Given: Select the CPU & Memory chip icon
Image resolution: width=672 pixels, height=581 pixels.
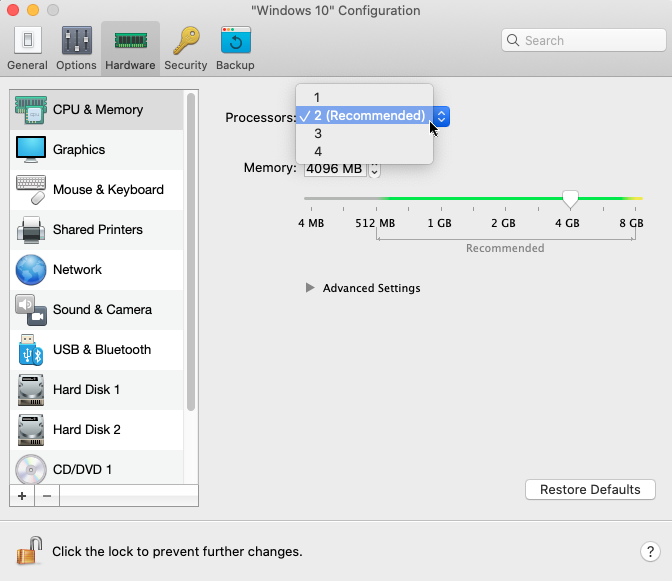Looking at the screenshot, I should (31, 110).
